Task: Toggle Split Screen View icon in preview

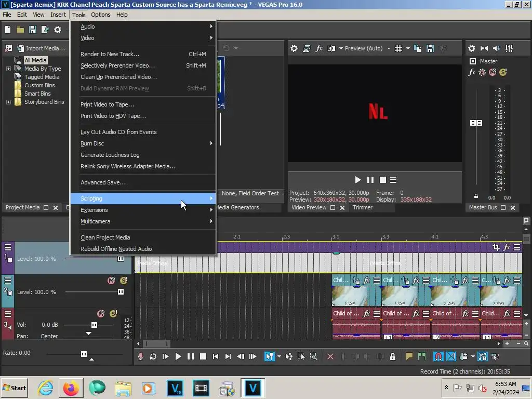Action: (331, 48)
